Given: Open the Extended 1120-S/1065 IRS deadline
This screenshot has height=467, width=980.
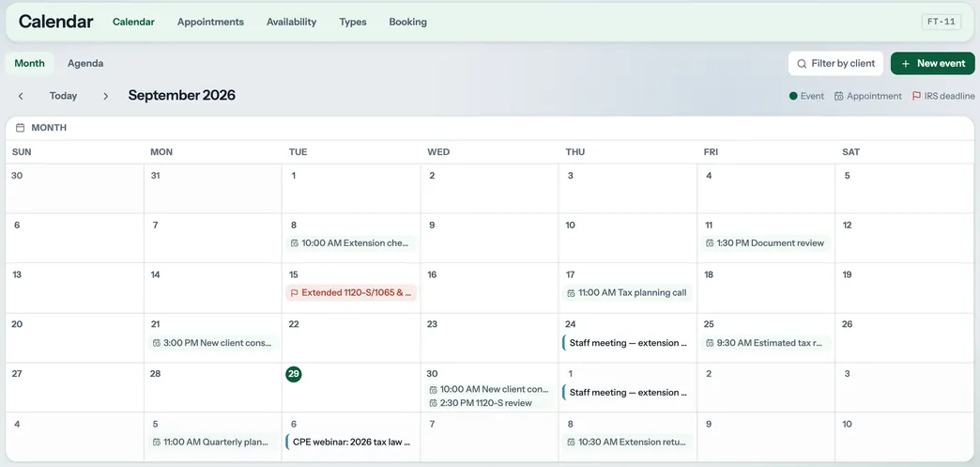Looking at the screenshot, I should pyautogui.click(x=351, y=292).
